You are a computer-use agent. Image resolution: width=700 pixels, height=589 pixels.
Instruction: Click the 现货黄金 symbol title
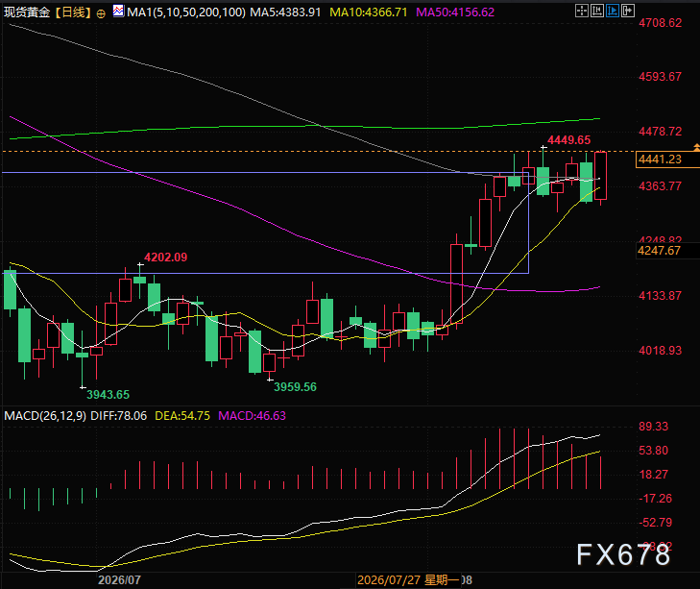point(27,12)
